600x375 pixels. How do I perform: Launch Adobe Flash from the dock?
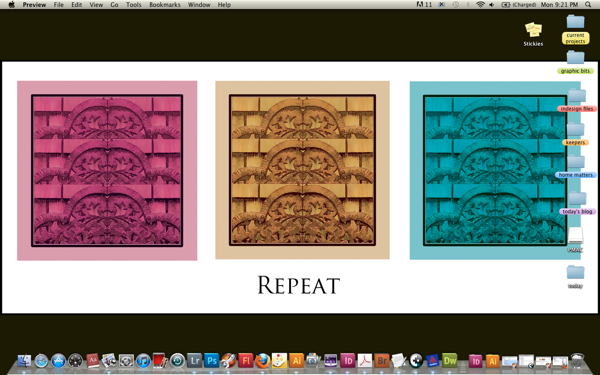pyautogui.click(x=246, y=361)
